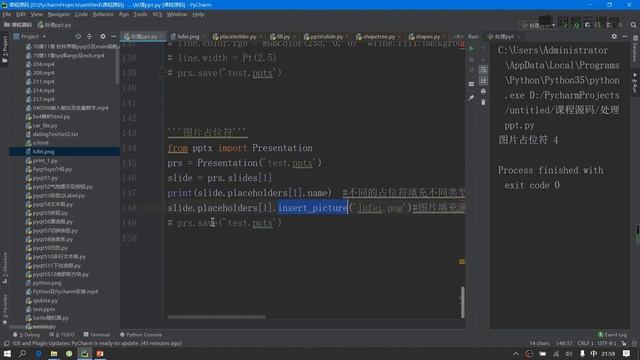Select python.png in the project tree
640x360 pixels.
point(47,283)
